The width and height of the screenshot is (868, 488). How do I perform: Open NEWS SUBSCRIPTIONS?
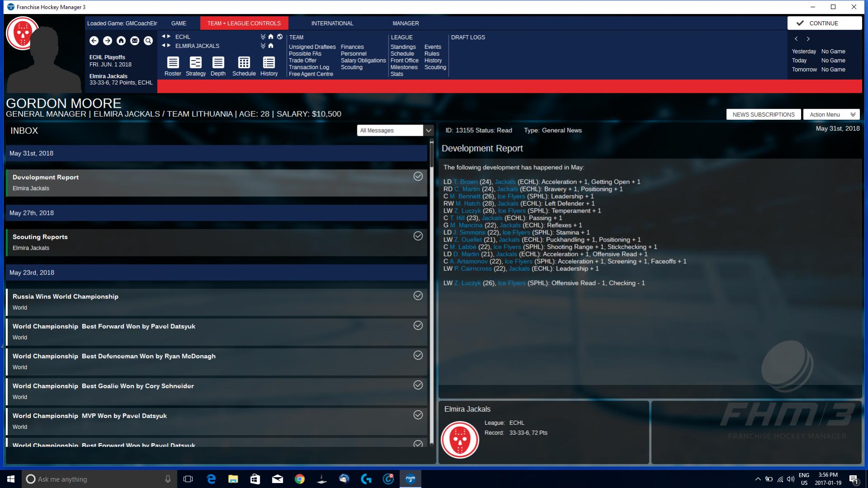(x=764, y=114)
